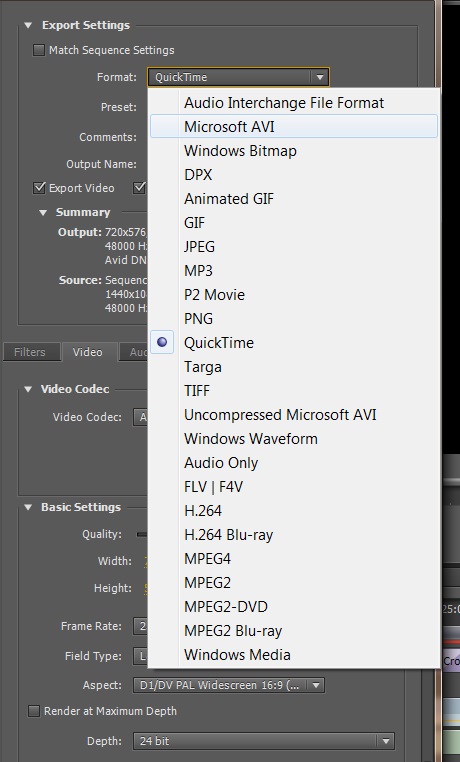Collapse the Export Settings section
Screen dimensions: 460x762
click(x=28, y=25)
